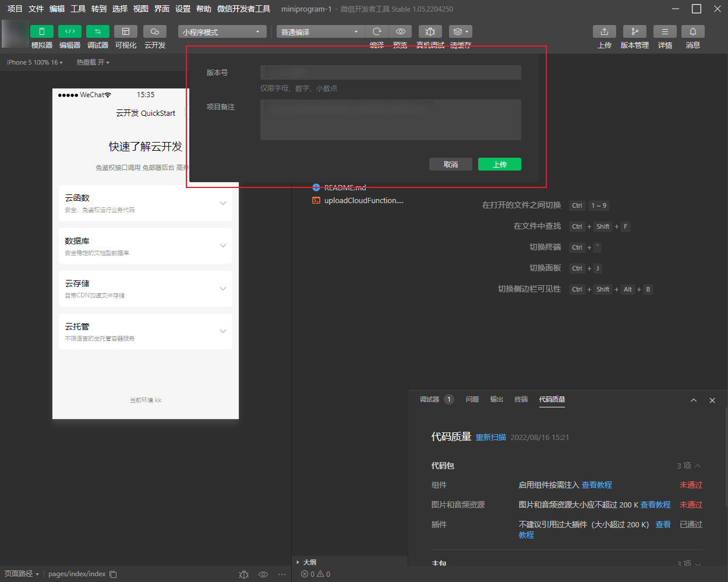Expand the 云托管 card chevron

click(223, 331)
